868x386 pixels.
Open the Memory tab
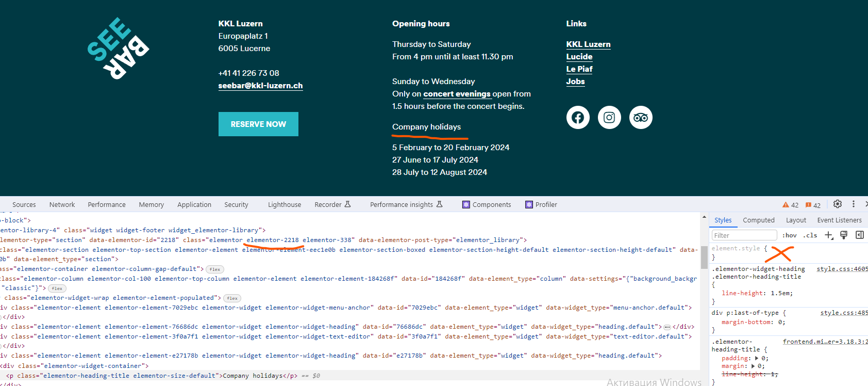click(152, 204)
